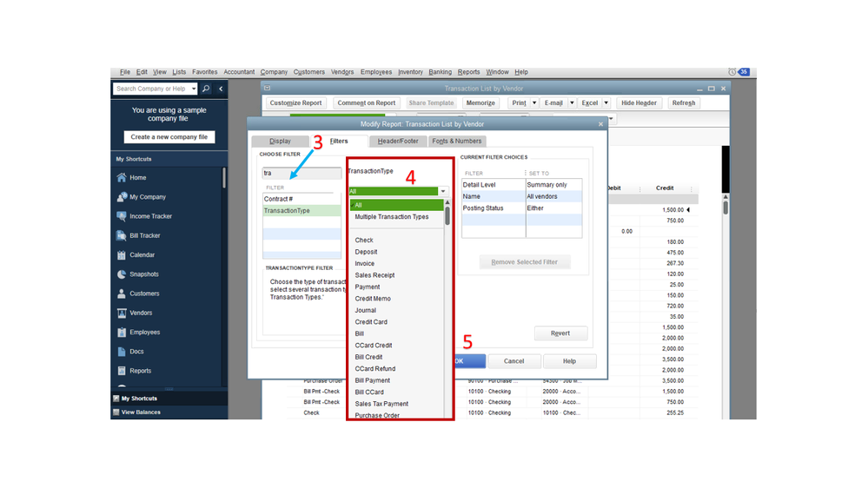Click the Search Company or Help field
The height and width of the screenshot is (488, 868).
coord(152,89)
